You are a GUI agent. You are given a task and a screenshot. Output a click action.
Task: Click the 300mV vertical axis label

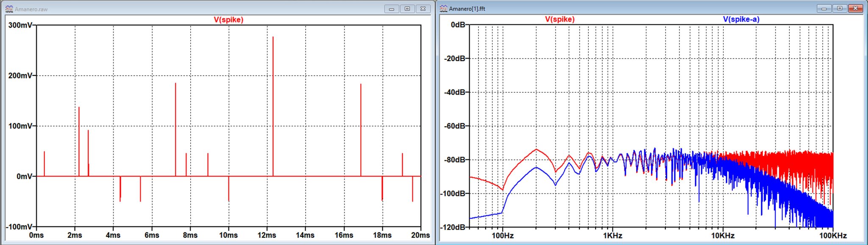(20, 25)
